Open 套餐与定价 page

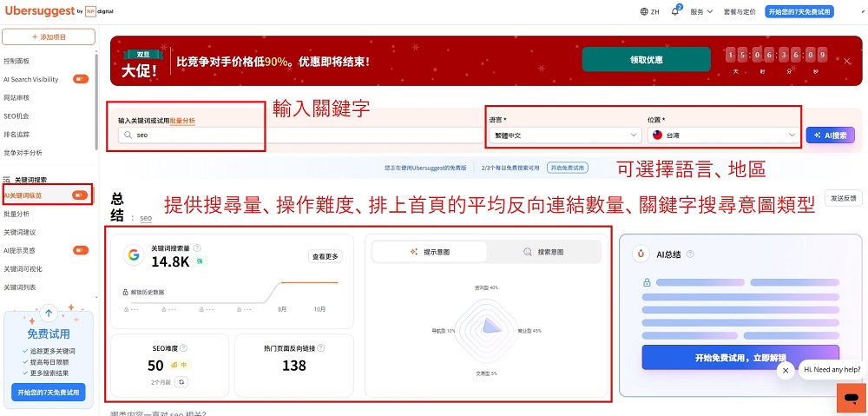point(740,11)
